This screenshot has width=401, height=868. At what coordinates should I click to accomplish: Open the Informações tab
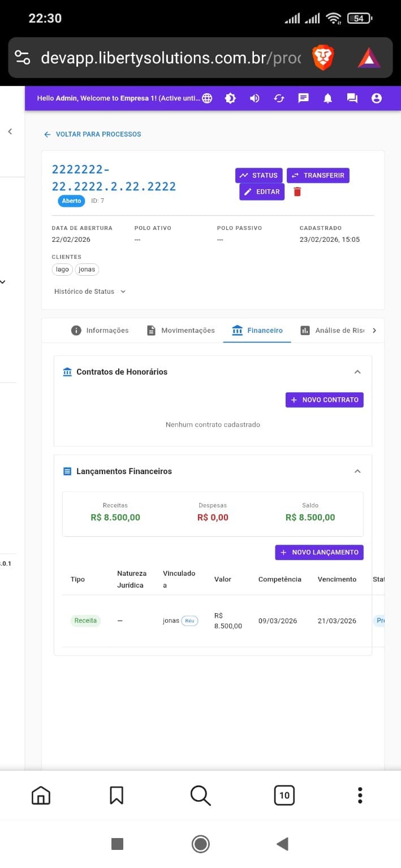(x=106, y=330)
